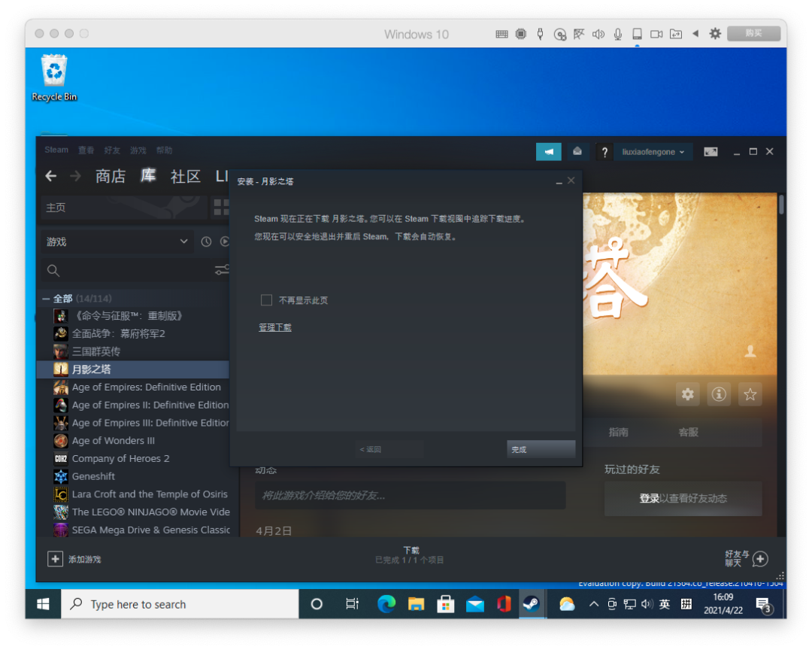Open the 查看 menu

point(86,150)
